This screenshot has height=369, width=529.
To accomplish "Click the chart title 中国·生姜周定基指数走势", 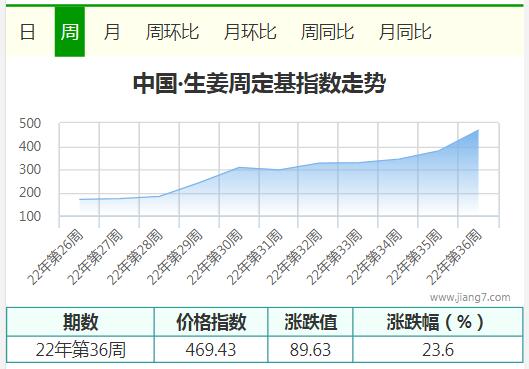I will tap(259, 84).
